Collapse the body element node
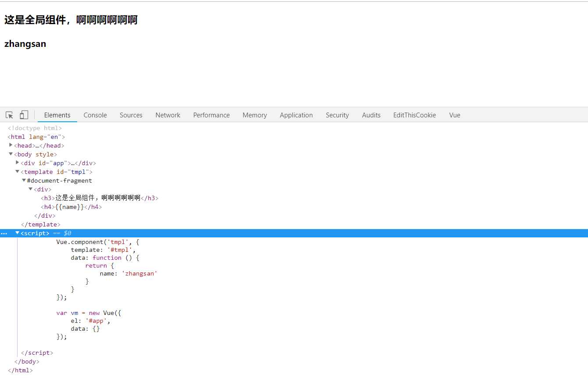588x378 pixels. point(11,154)
